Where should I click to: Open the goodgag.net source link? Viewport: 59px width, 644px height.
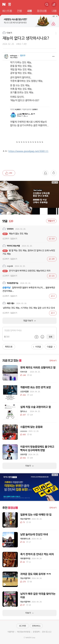pos(28,151)
